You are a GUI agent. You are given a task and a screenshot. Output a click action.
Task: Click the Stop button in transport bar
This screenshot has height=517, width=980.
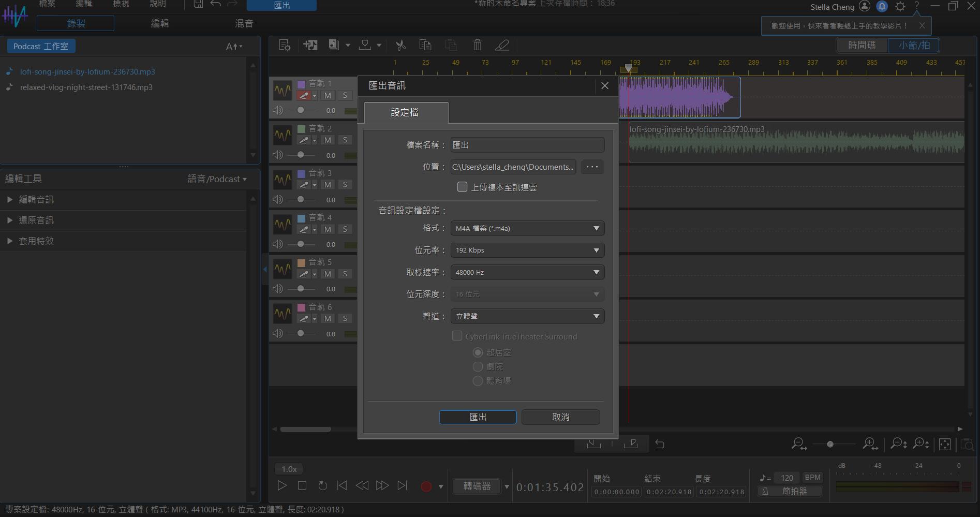(x=302, y=485)
